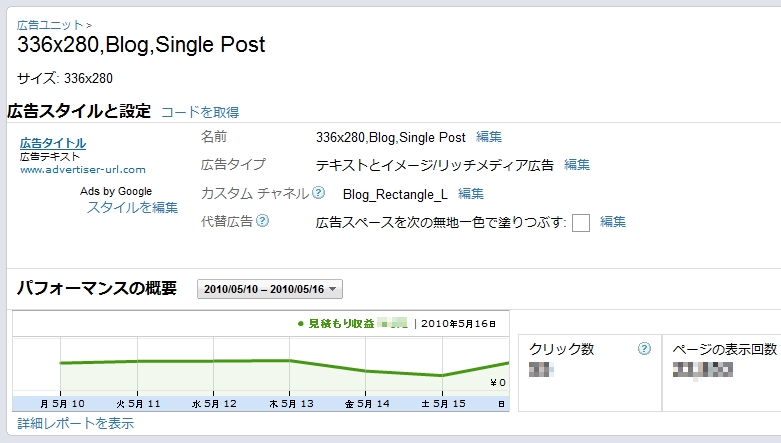The height and width of the screenshot is (443, 781).
Task: Edit the 広告タイプ setting
Action: click(x=577, y=164)
